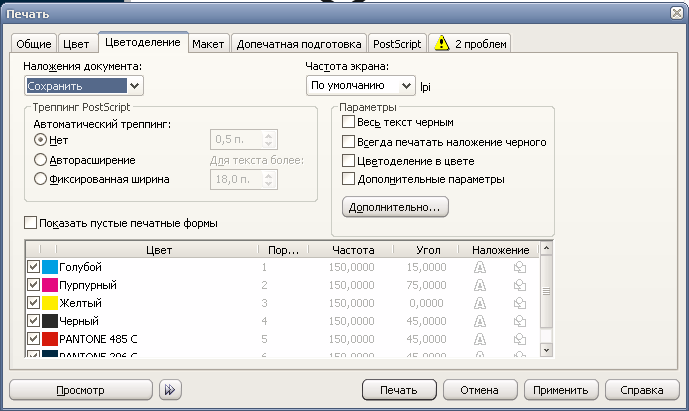Click the separations list scrollbar thumb

(546, 291)
